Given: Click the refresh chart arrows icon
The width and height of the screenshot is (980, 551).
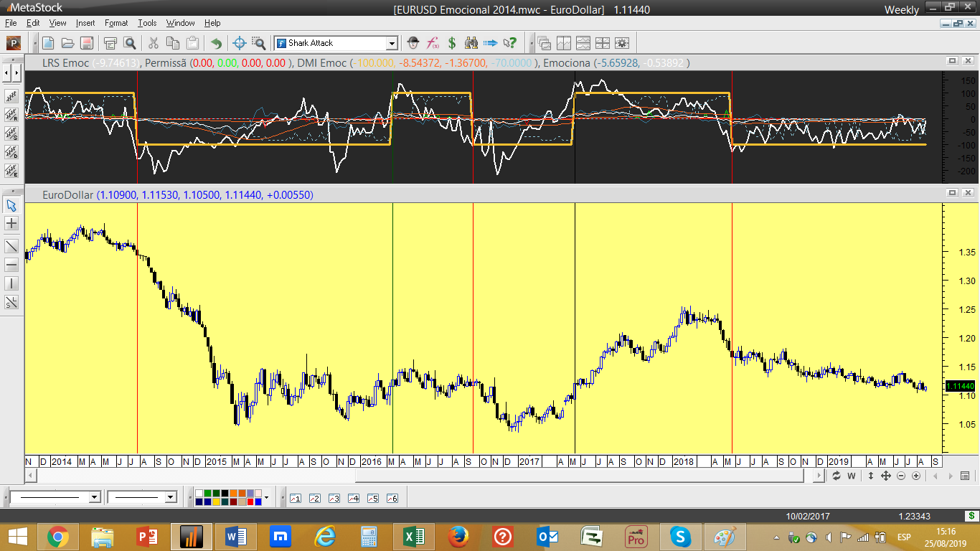Looking at the screenshot, I should pos(837,476).
